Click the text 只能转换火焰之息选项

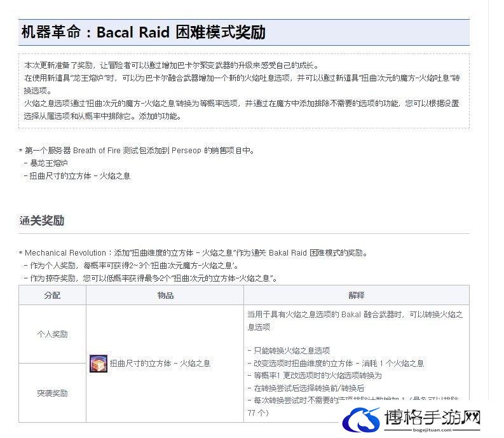click(292, 350)
